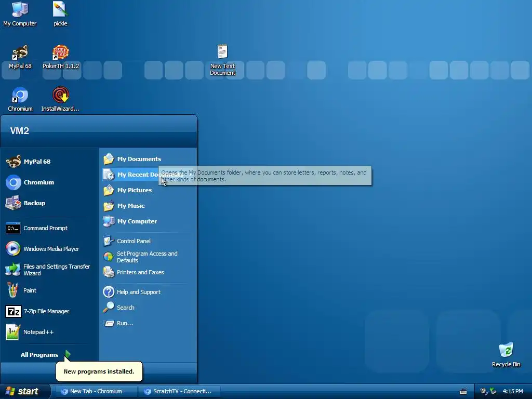Switch to ScratchTV taskbar button

[x=179, y=391]
